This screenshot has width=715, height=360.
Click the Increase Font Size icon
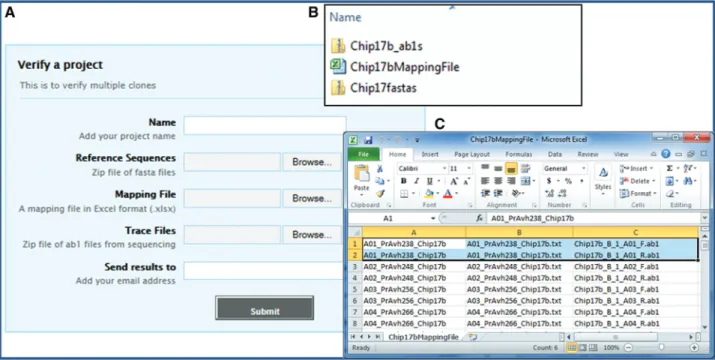[x=454, y=181]
